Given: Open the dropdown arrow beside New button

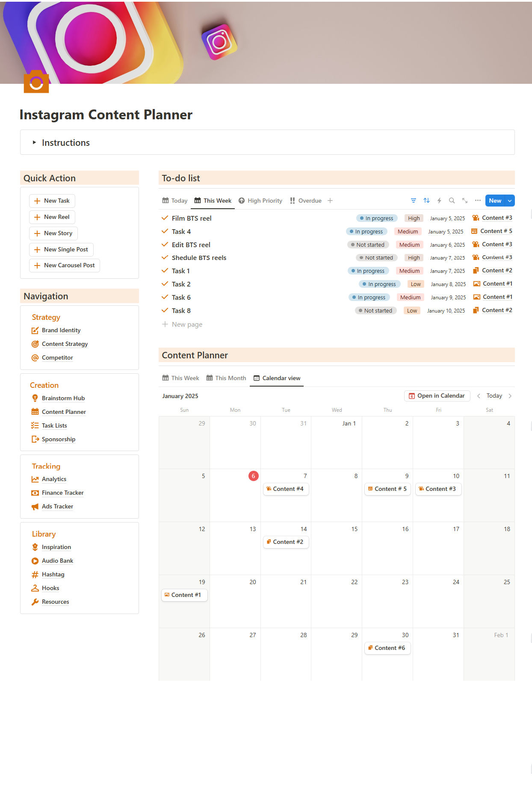Looking at the screenshot, I should tap(510, 201).
